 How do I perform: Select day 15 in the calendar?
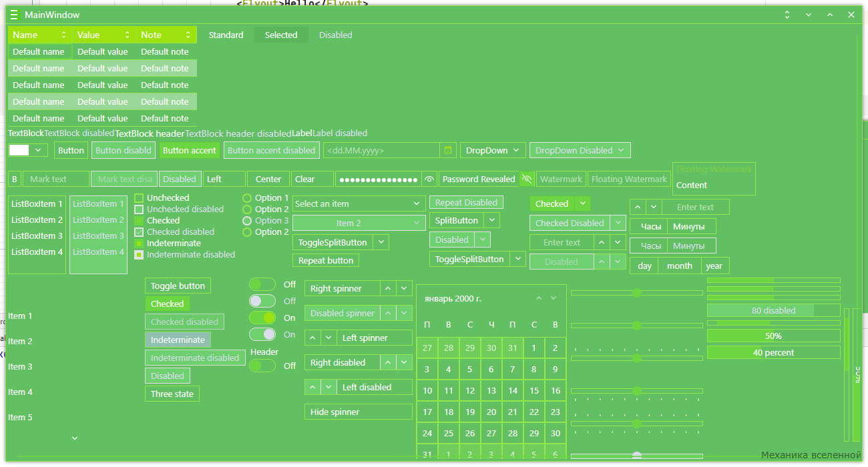(x=534, y=391)
